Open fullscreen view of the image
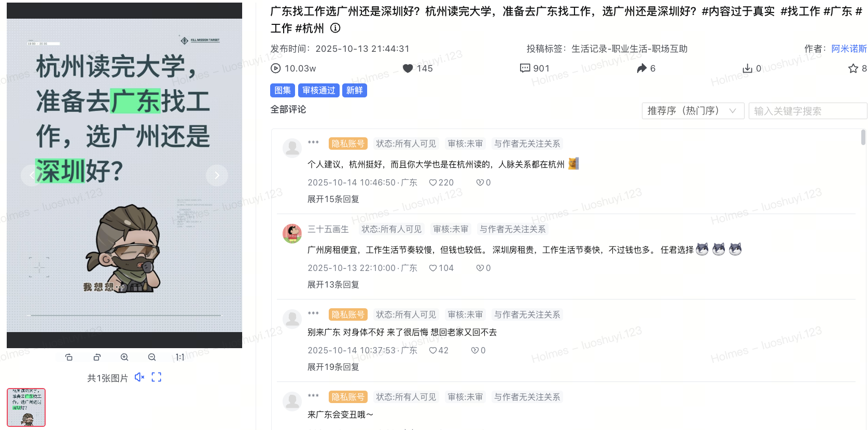The image size is (868, 430). click(157, 377)
